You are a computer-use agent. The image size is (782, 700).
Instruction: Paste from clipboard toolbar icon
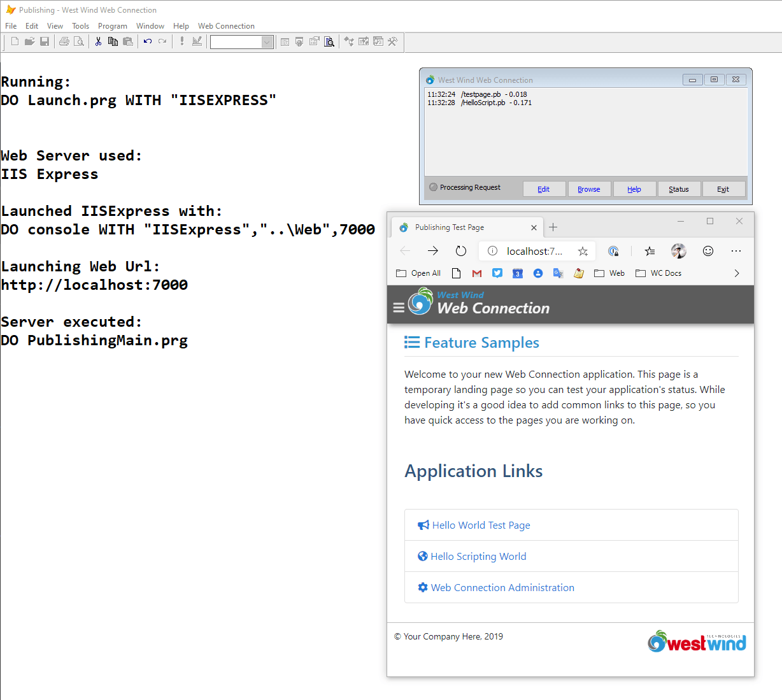coord(128,41)
